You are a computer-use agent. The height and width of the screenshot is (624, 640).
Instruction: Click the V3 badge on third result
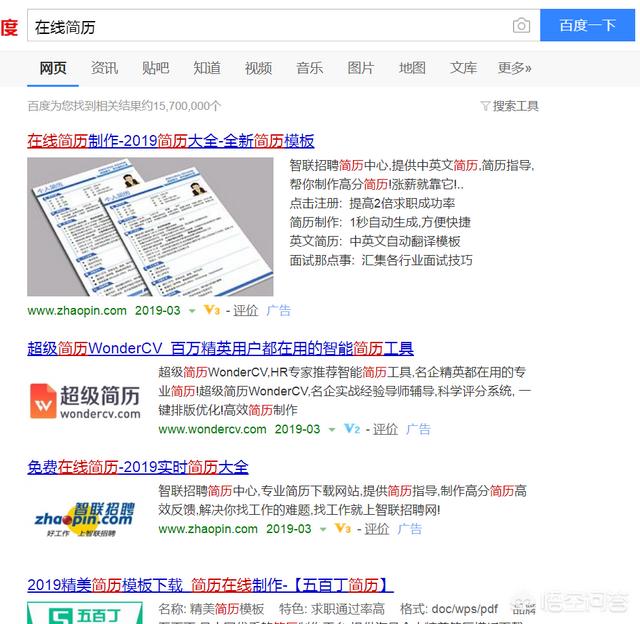343,529
